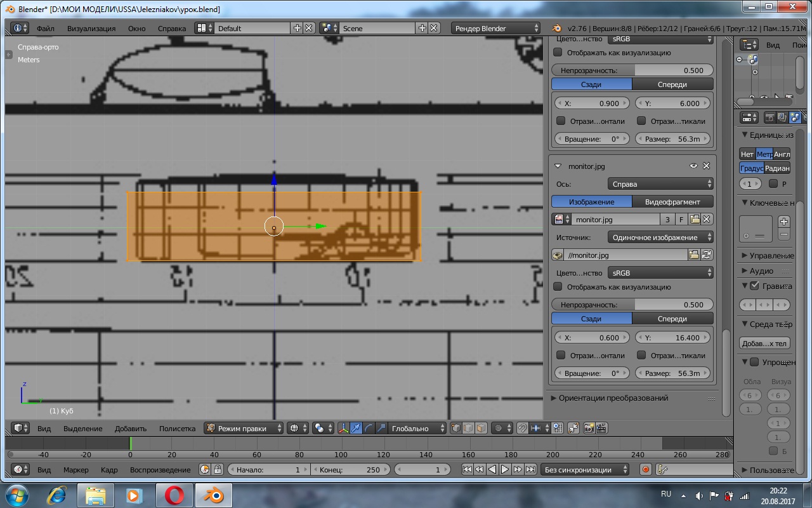Open the 'Ось: Справа' axis dropdown
Image resolution: width=812 pixels, height=508 pixels.
point(660,184)
